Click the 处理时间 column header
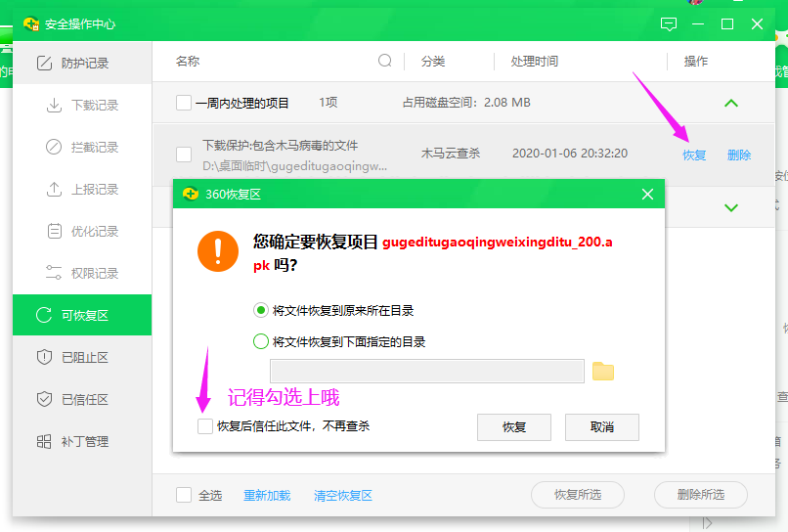Screen dimensions: 788x532 [534, 62]
